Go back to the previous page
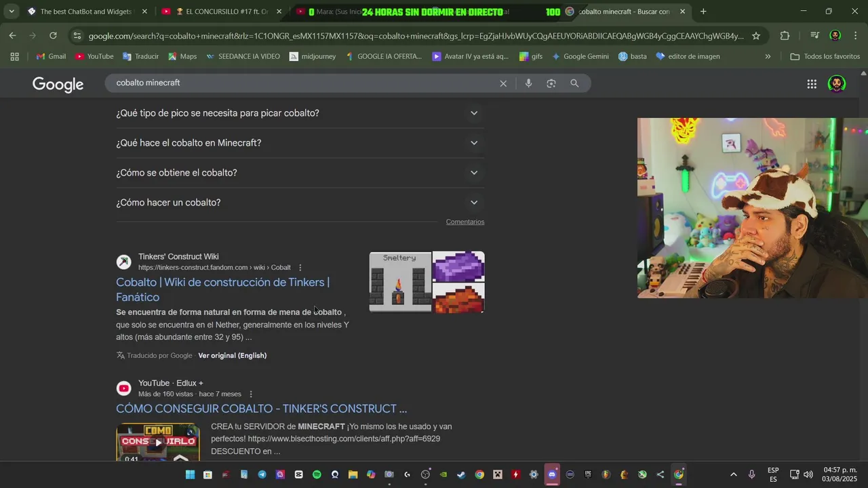 [12, 36]
